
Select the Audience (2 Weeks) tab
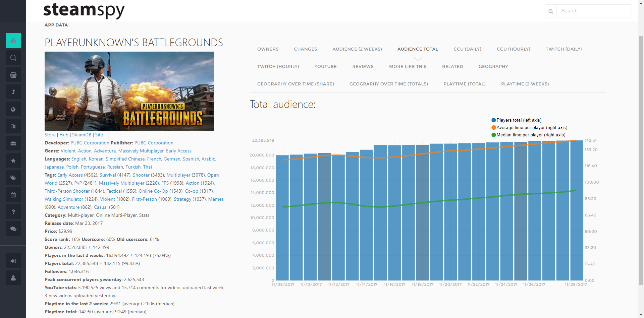(357, 49)
